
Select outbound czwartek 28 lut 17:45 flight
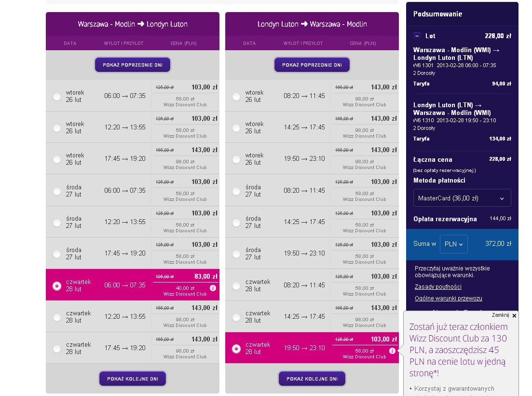tap(57, 349)
